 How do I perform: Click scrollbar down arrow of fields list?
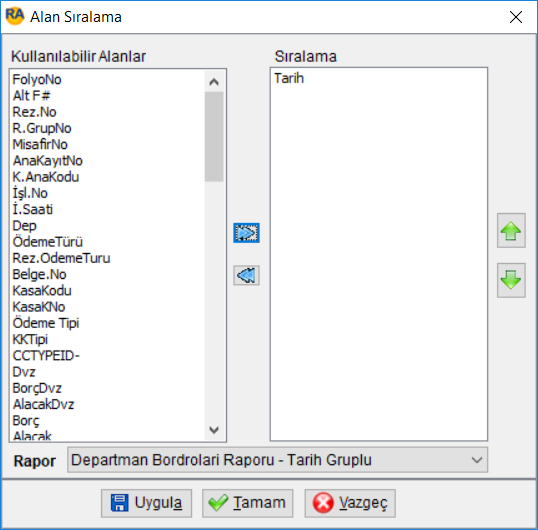coord(214,430)
